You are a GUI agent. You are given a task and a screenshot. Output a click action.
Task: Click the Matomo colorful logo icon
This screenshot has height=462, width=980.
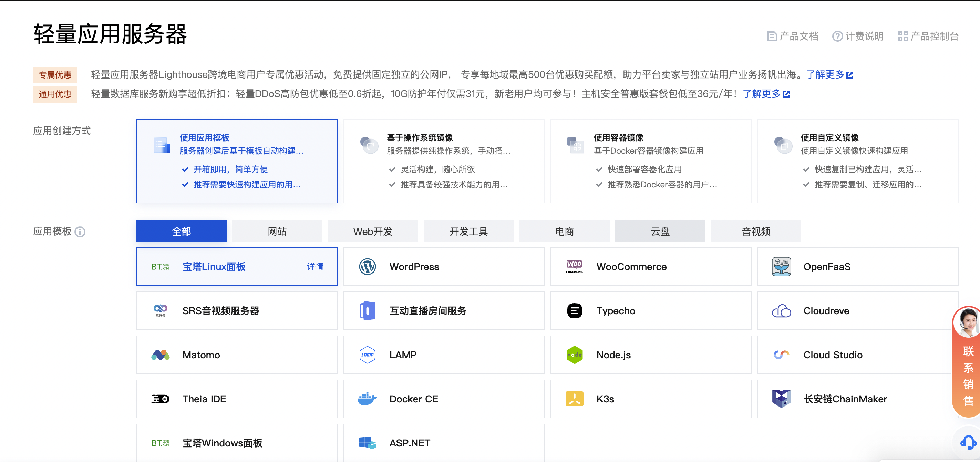coord(160,355)
